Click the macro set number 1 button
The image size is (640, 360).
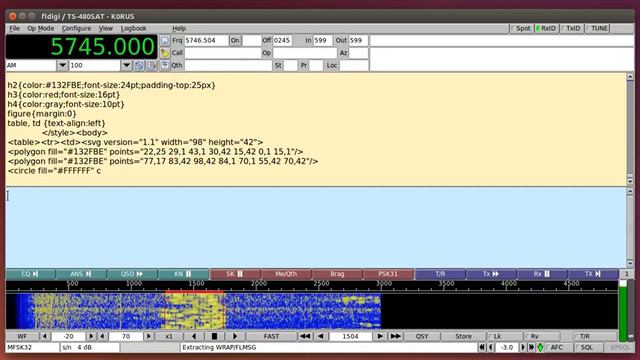[x=627, y=274]
